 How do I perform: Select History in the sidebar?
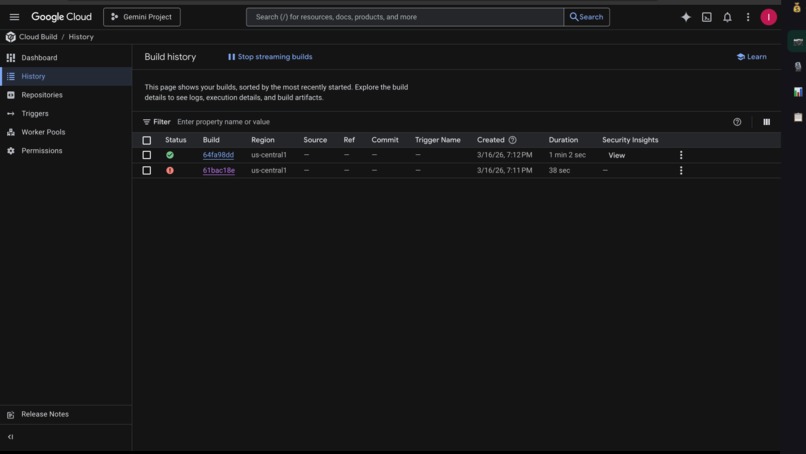click(66, 76)
